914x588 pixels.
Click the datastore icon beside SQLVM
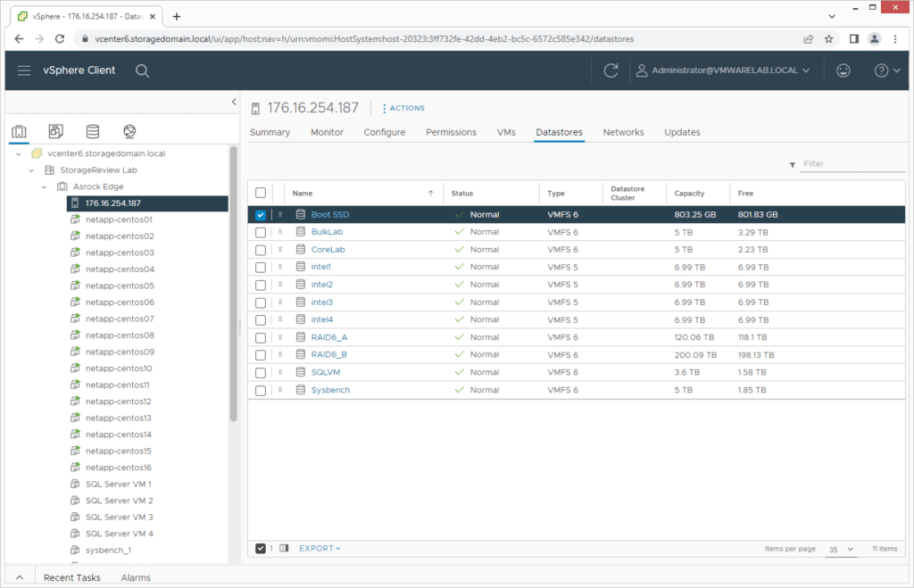tap(300, 372)
